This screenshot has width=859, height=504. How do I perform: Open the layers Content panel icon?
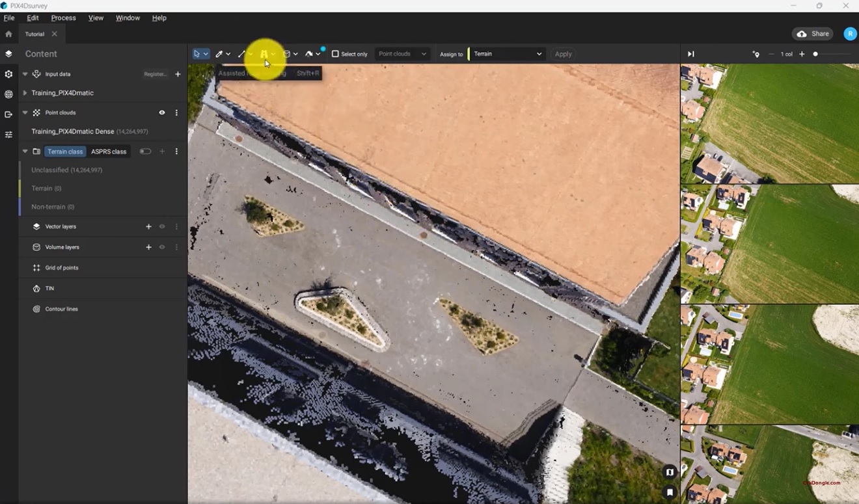[x=8, y=54]
